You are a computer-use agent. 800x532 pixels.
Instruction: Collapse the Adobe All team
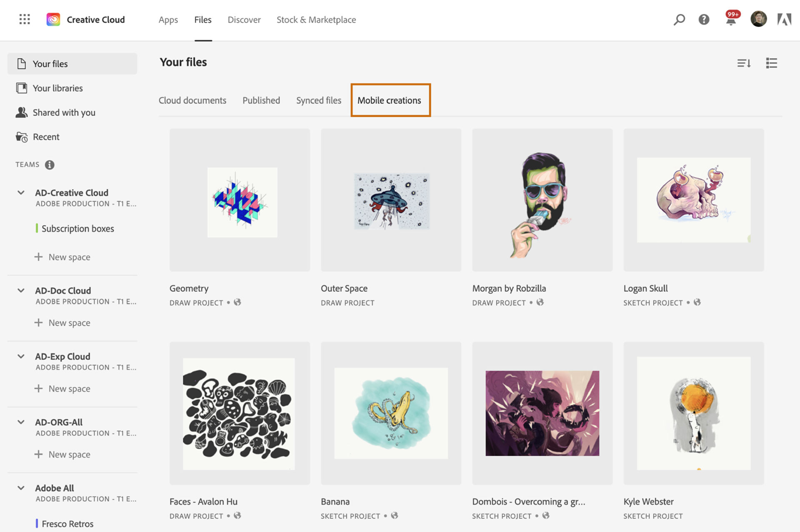20,487
